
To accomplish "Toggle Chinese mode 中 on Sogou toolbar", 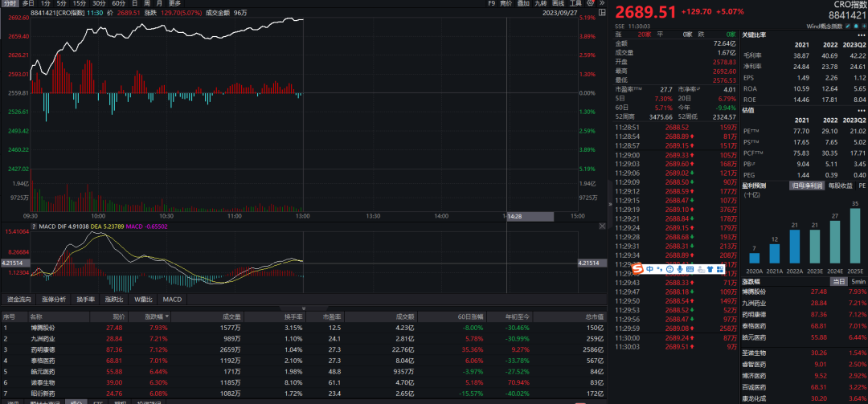I will pyautogui.click(x=649, y=269).
